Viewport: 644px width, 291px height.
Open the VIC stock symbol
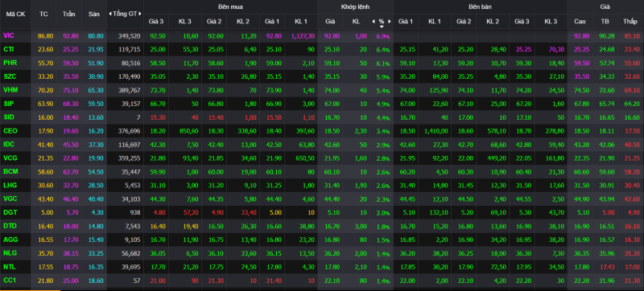[x=9, y=35]
